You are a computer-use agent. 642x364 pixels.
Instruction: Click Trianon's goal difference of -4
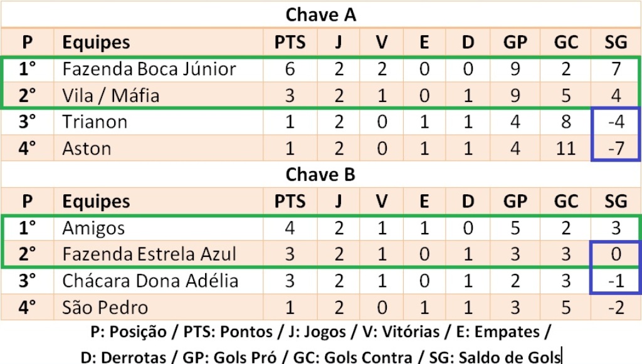coord(616,122)
